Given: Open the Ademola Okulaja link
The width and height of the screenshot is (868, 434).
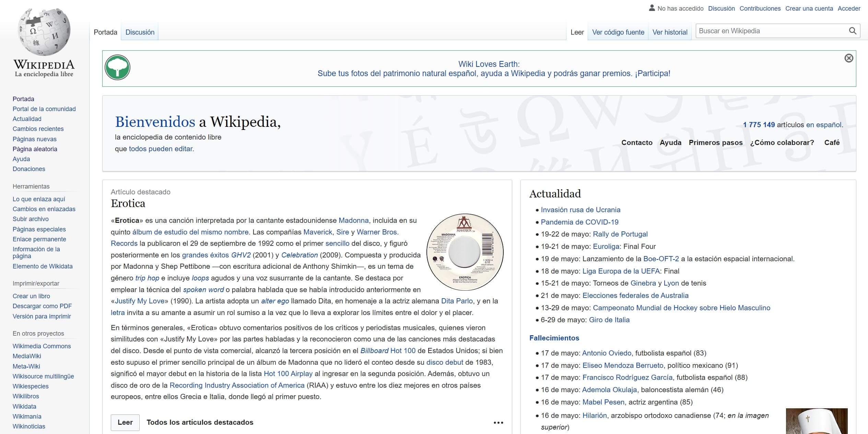Looking at the screenshot, I should coord(610,390).
